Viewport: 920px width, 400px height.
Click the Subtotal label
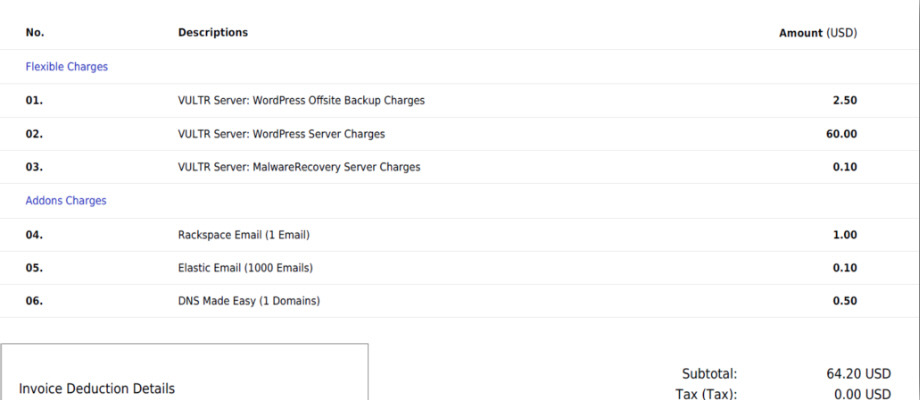(x=709, y=373)
